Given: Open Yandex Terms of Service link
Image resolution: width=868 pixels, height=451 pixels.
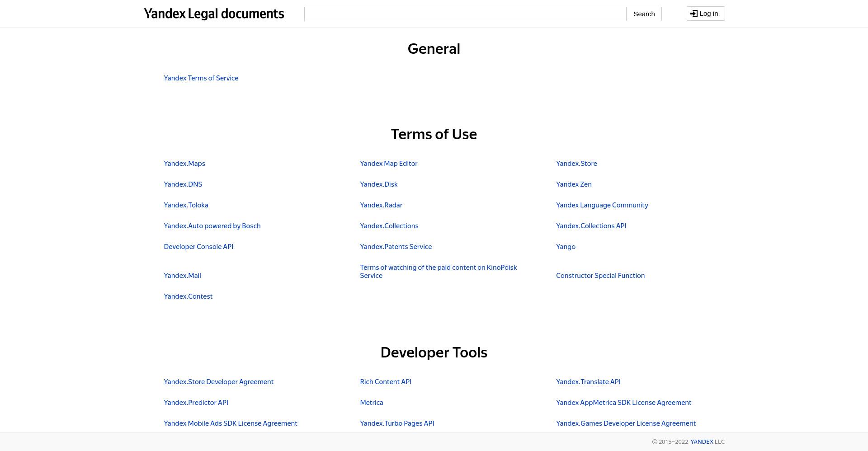Looking at the screenshot, I should [x=201, y=78].
